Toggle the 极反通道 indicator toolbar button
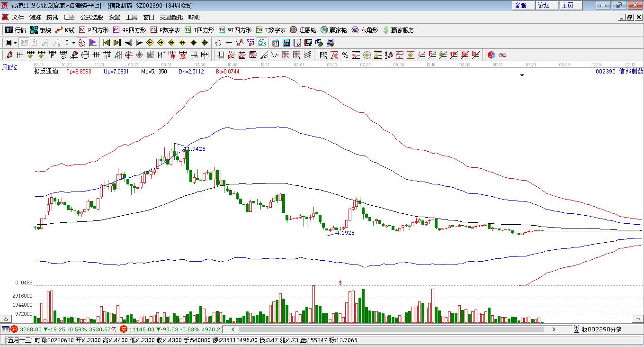This screenshot has height=347, width=644. coord(82,43)
